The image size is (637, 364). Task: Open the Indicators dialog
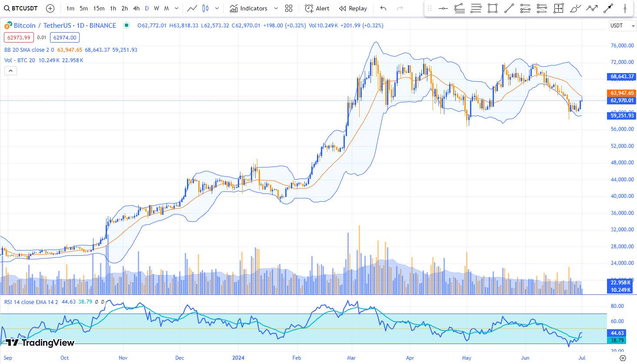(249, 8)
